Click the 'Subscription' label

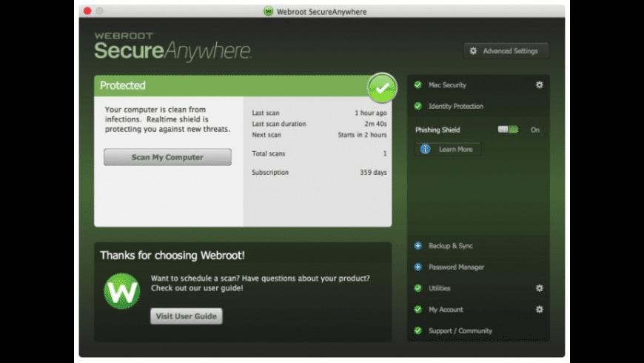click(270, 173)
